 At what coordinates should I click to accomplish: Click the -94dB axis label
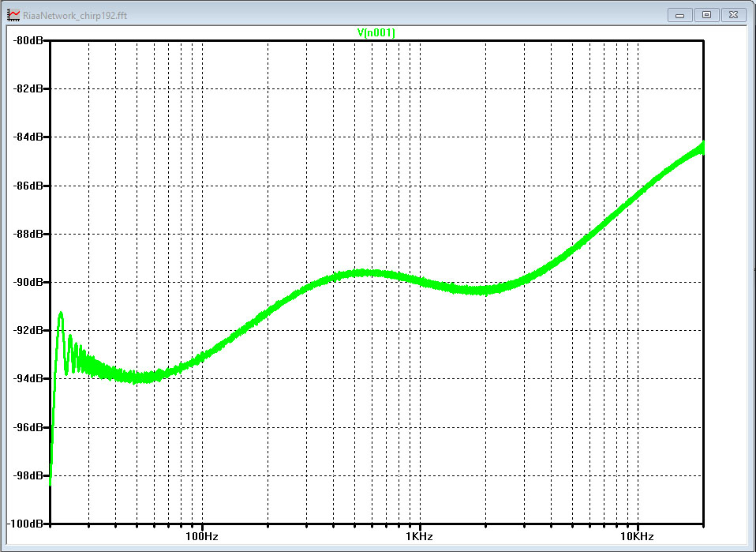[x=28, y=379]
